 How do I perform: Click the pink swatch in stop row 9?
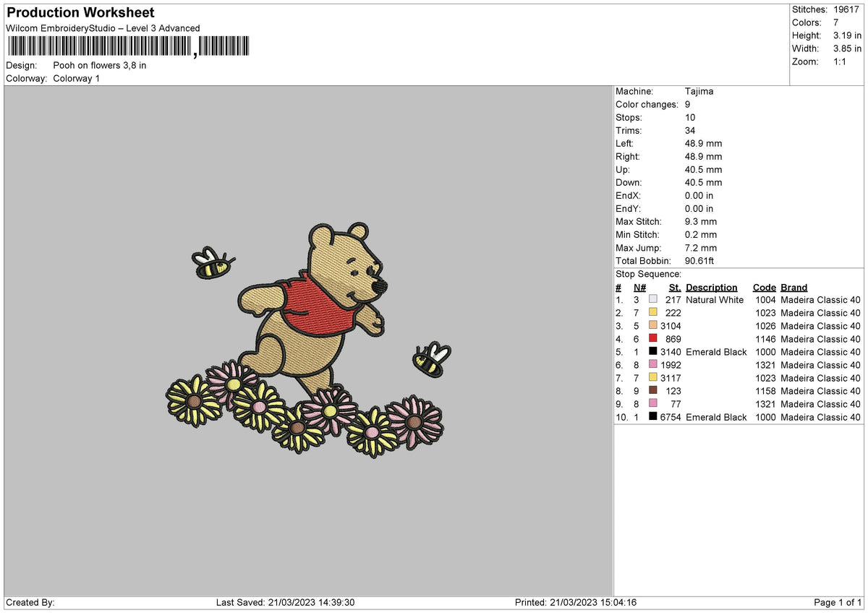tap(653, 404)
